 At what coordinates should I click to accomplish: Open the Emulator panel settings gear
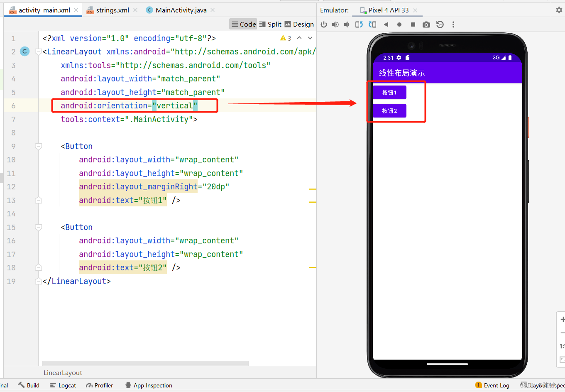(x=559, y=10)
